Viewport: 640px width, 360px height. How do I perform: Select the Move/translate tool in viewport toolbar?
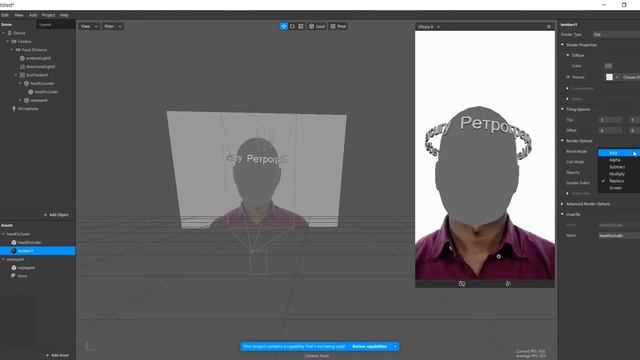(284, 26)
